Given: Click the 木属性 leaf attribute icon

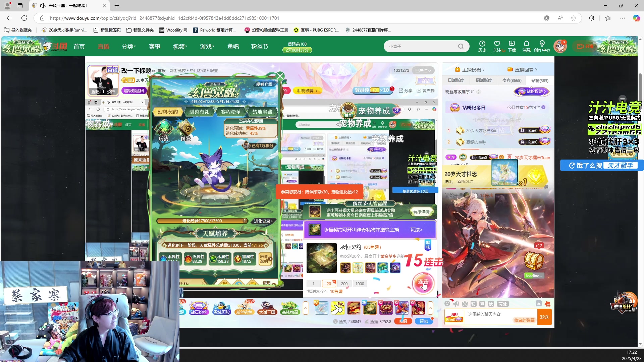Looking at the screenshot, I should point(213,259).
